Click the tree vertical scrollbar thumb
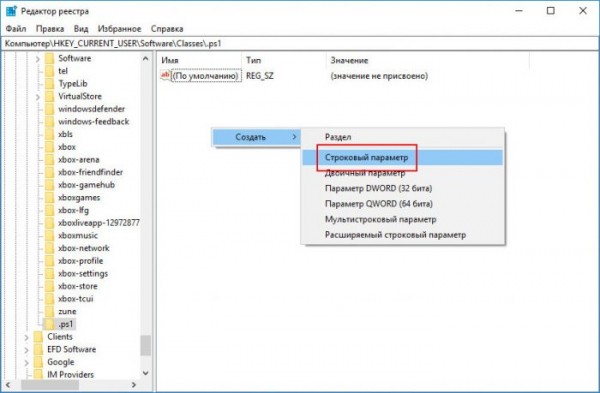 [x=145, y=345]
